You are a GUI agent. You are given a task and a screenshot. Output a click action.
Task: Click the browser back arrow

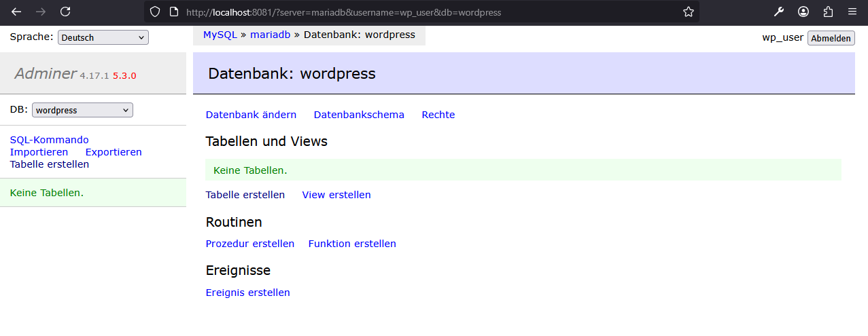pyautogui.click(x=16, y=12)
